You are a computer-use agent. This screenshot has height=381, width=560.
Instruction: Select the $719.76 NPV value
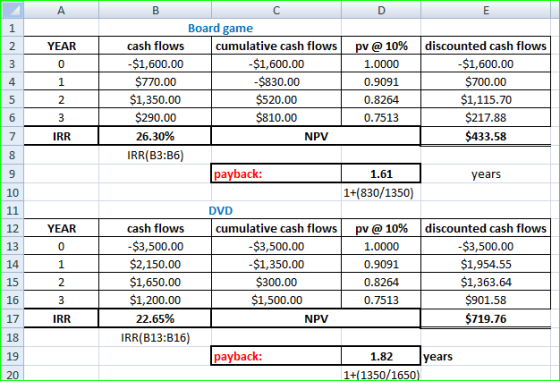point(486,319)
